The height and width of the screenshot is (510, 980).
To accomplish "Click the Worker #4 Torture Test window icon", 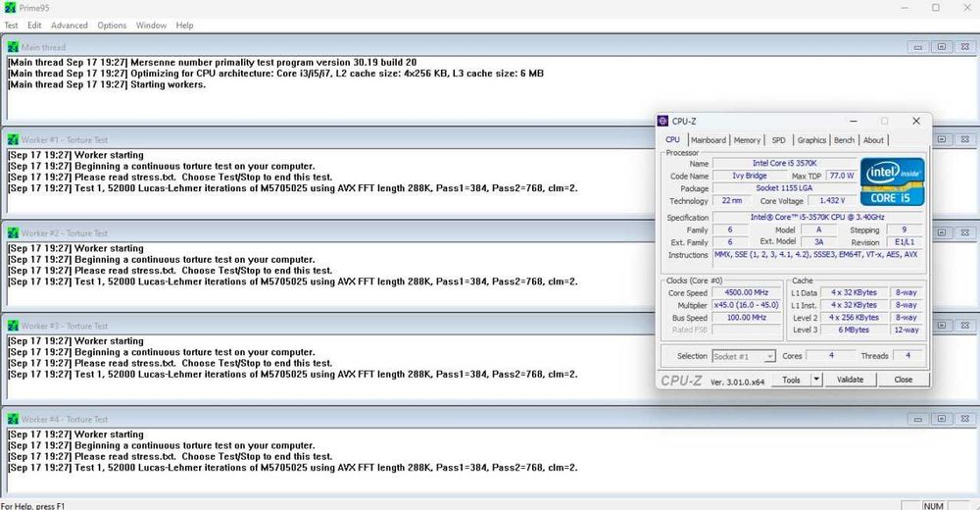I will [x=13, y=419].
